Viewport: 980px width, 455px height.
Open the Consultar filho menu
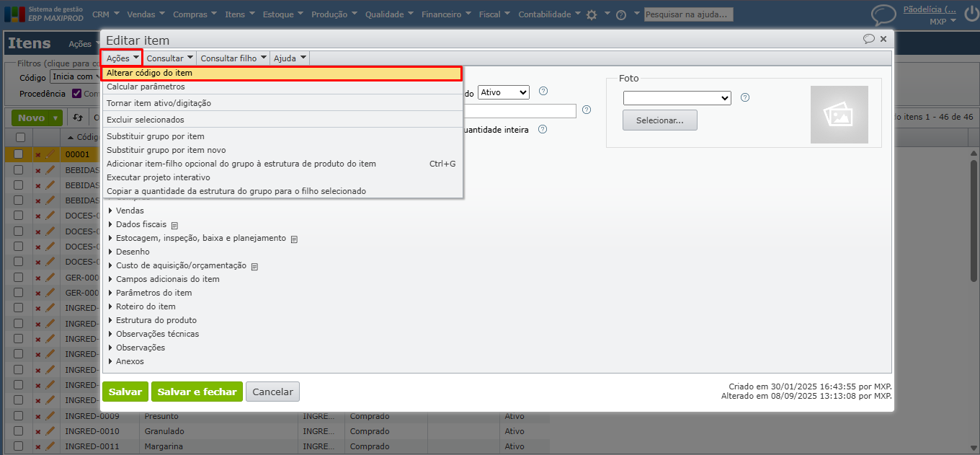233,58
